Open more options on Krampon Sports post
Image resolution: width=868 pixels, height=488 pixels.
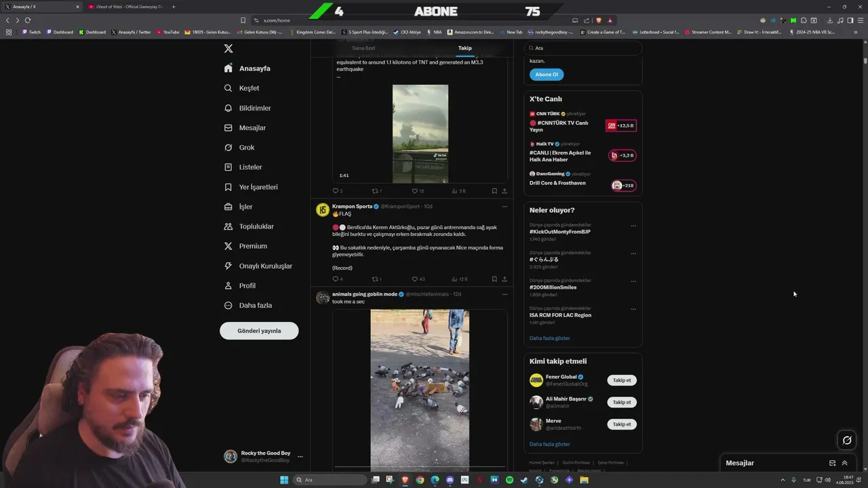504,206
